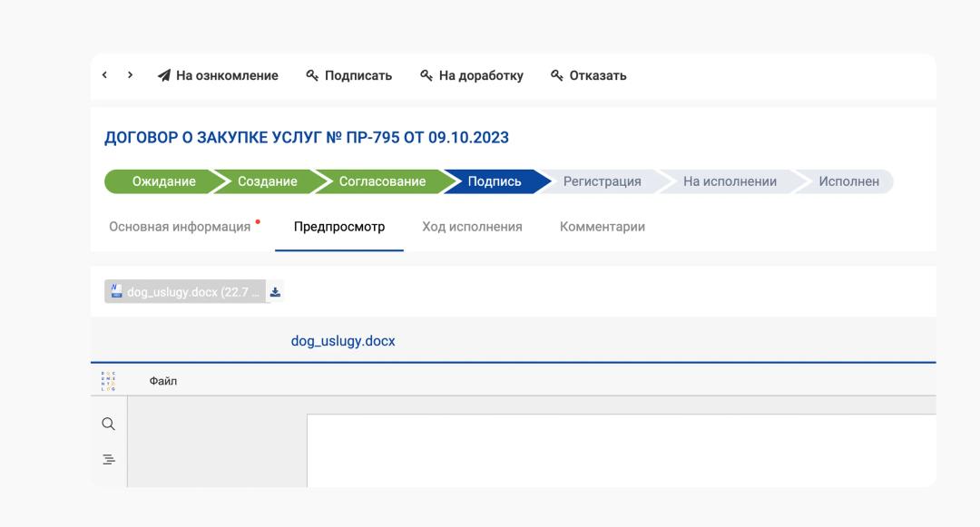Click the Согласование workflow stage

click(382, 181)
